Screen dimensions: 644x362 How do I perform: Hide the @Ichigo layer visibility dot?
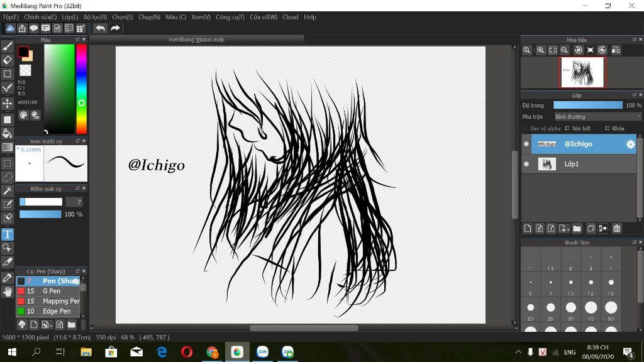[x=526, y=144]
